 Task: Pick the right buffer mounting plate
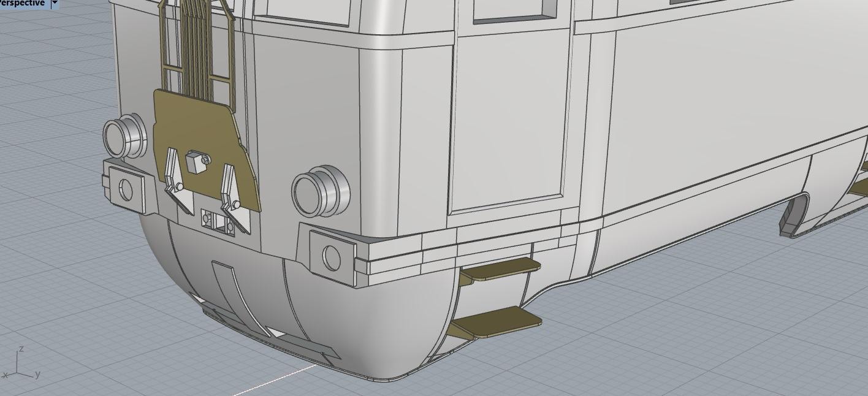[332, 257]
